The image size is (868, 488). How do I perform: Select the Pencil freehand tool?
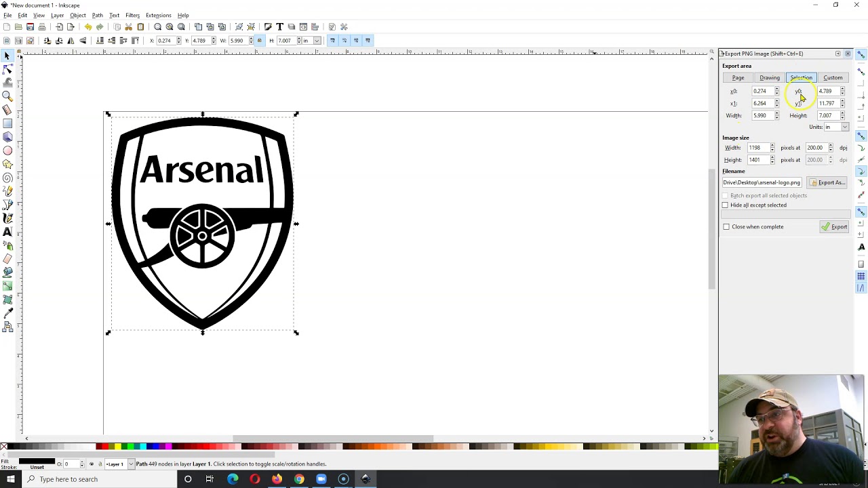coord(7,191)
